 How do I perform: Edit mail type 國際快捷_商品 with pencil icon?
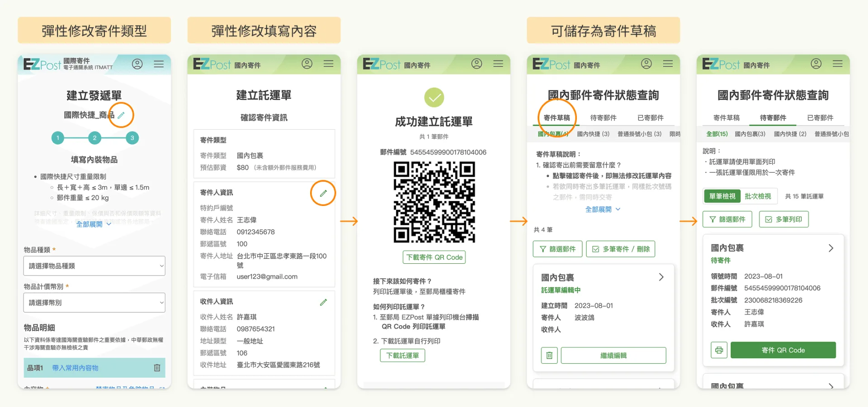pyautogui.click(x=121, y=115)
